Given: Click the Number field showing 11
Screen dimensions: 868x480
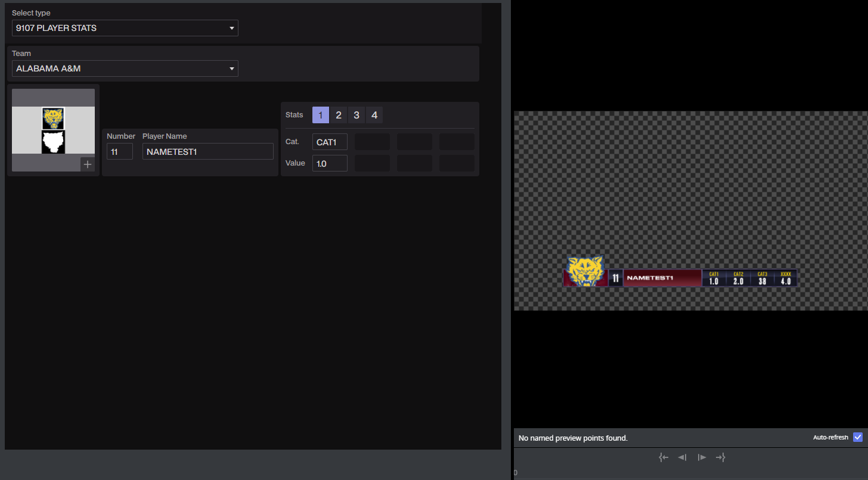Looking at the screenshot, I should (120, 151).
